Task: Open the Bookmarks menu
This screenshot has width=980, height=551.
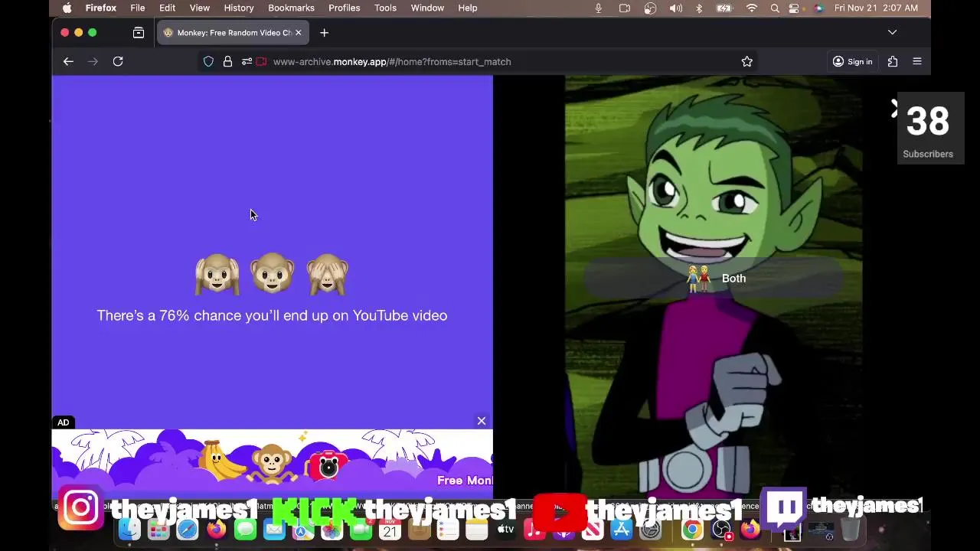Action: pos(291,8)
